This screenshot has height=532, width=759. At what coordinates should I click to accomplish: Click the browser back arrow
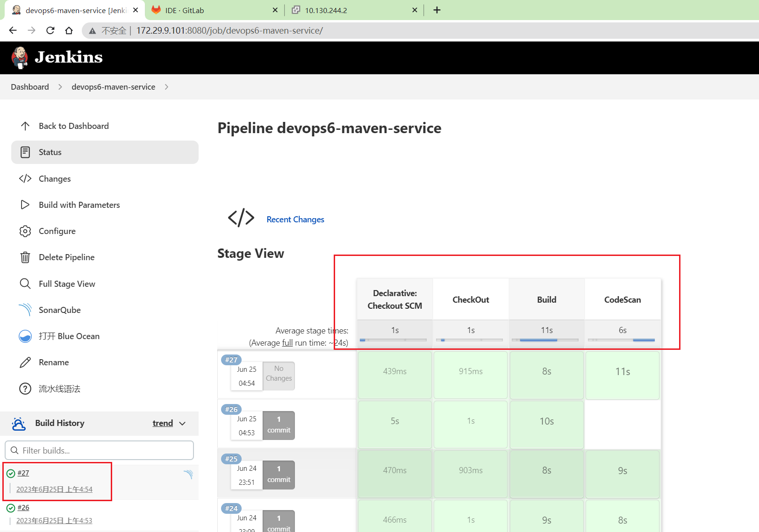click(13, 30)
